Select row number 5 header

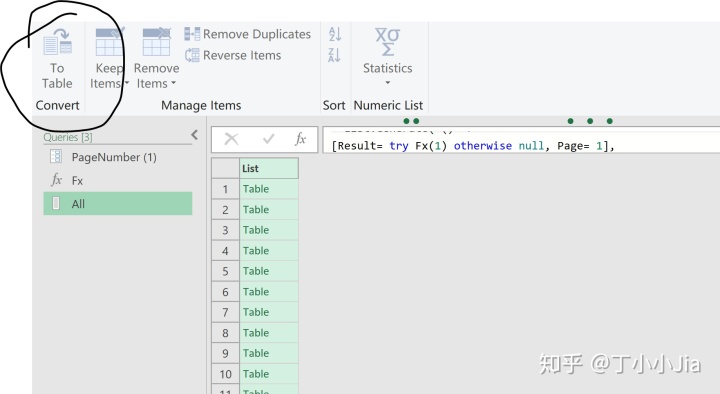click(225, 271)
